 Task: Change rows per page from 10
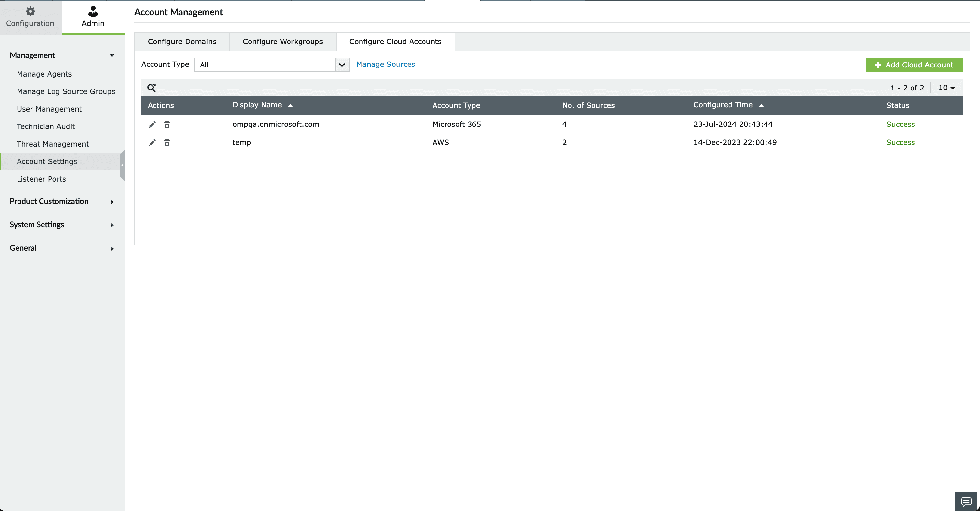tap(947, 88)
